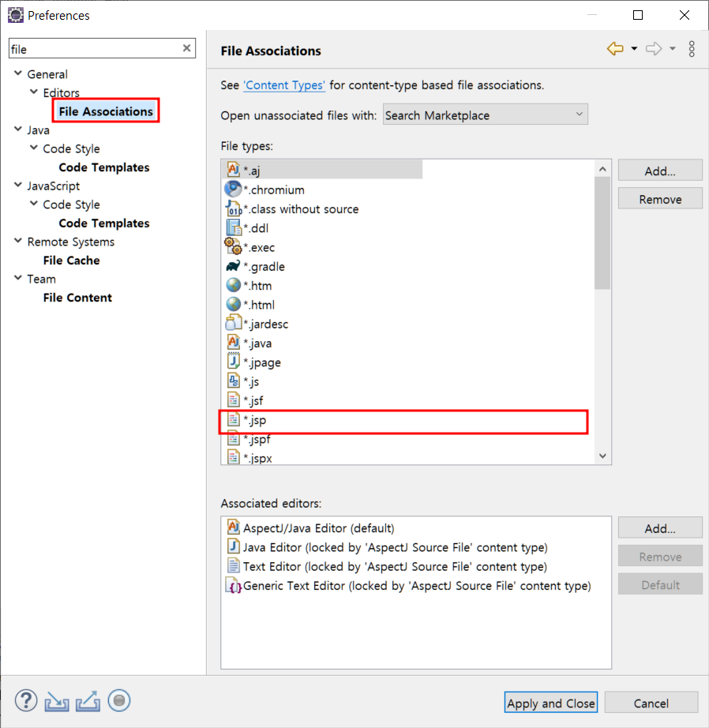Open the three-dot view menu
Image resolution: width=709 pixels, height=728 pixels.
[x=692, y=48]
